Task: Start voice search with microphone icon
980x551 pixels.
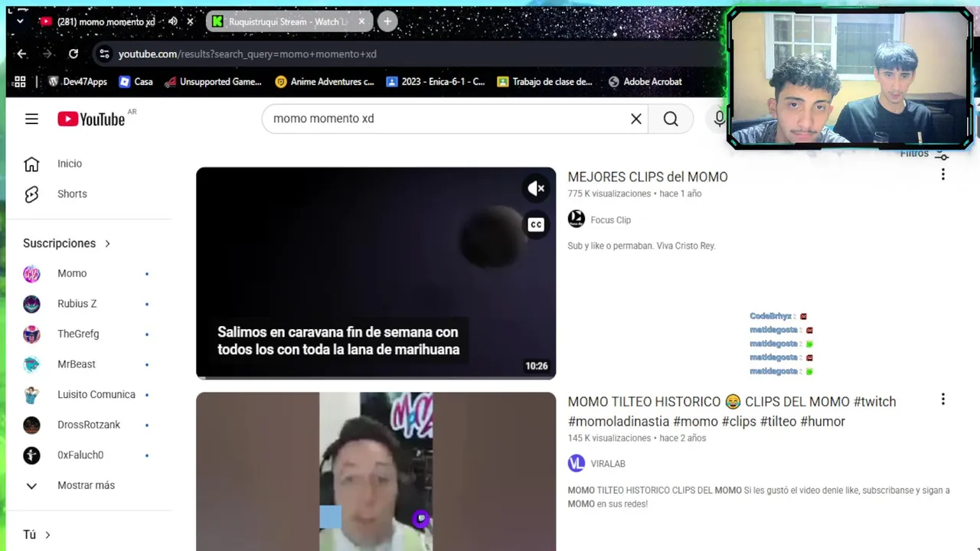Action: pos(720,119)
